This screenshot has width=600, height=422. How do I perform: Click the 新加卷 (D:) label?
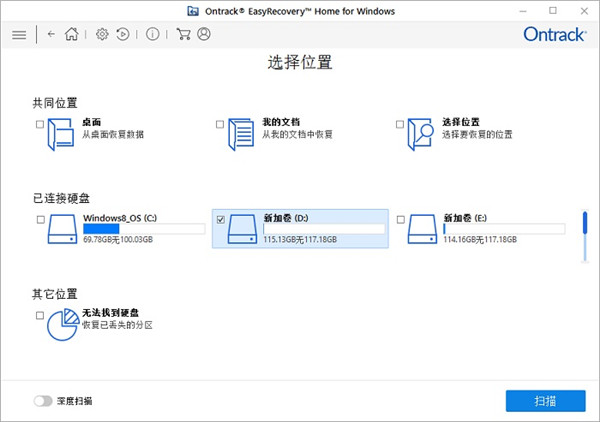(286, 218)
